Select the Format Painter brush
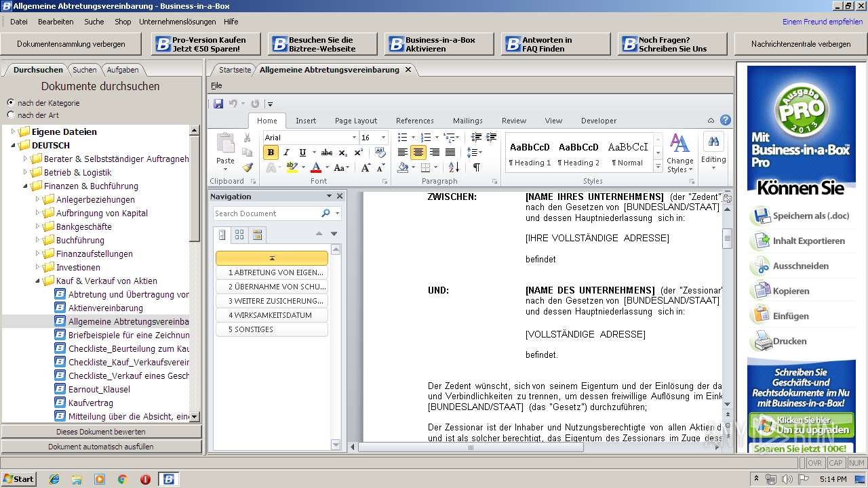 point(247,167)
